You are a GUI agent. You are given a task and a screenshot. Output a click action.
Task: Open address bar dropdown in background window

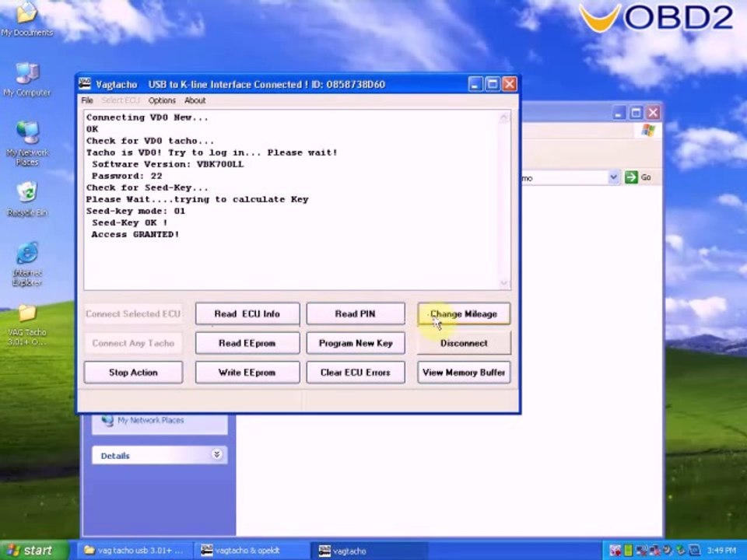point(614,177)
